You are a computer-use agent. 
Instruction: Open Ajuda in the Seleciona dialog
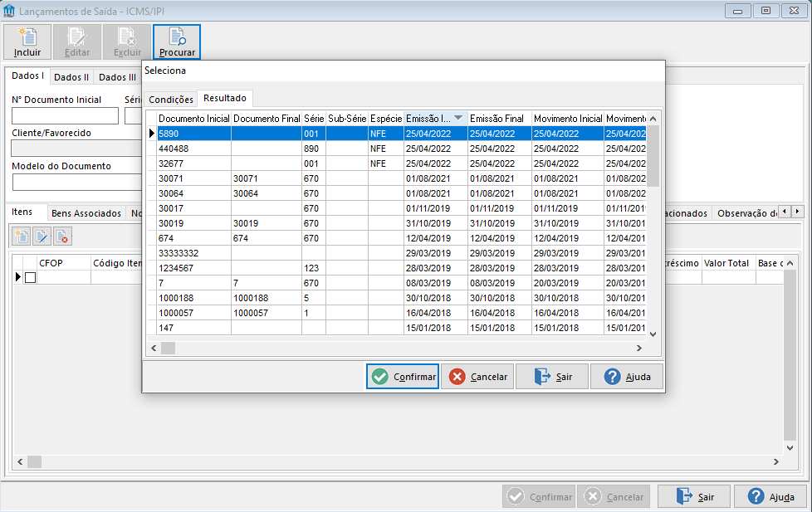tap(627, 377)
